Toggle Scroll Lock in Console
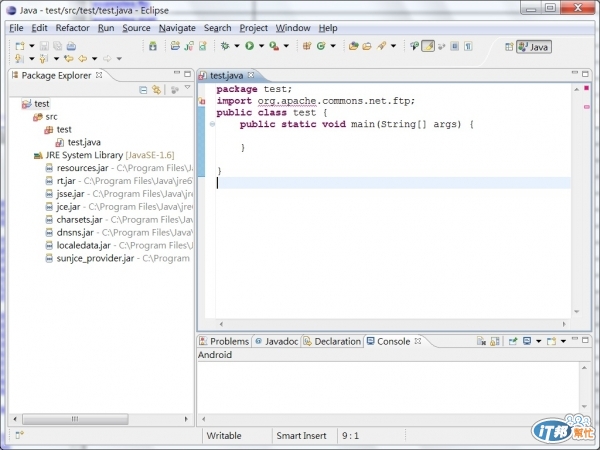The width and height of the screenshot is (600, 450). (x=495, y=341)
